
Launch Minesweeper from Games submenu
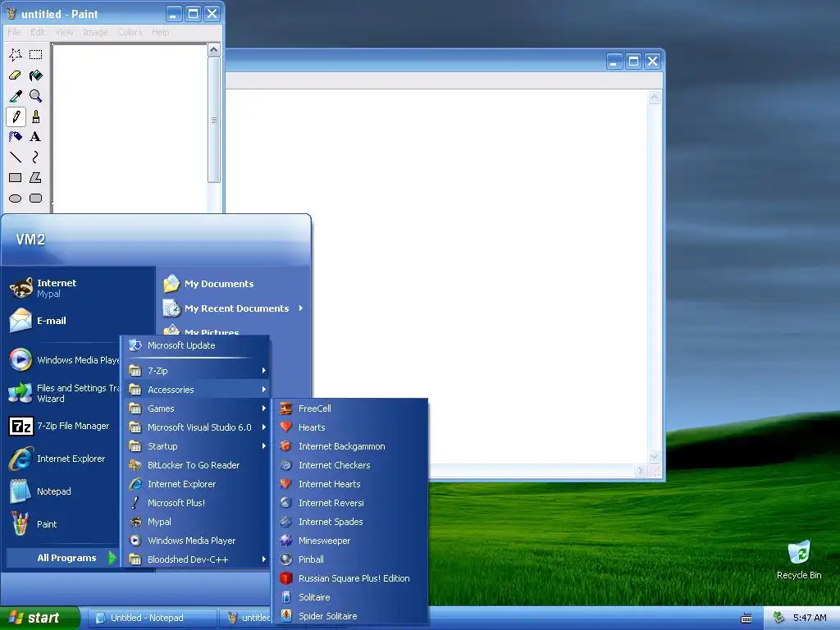351,541
